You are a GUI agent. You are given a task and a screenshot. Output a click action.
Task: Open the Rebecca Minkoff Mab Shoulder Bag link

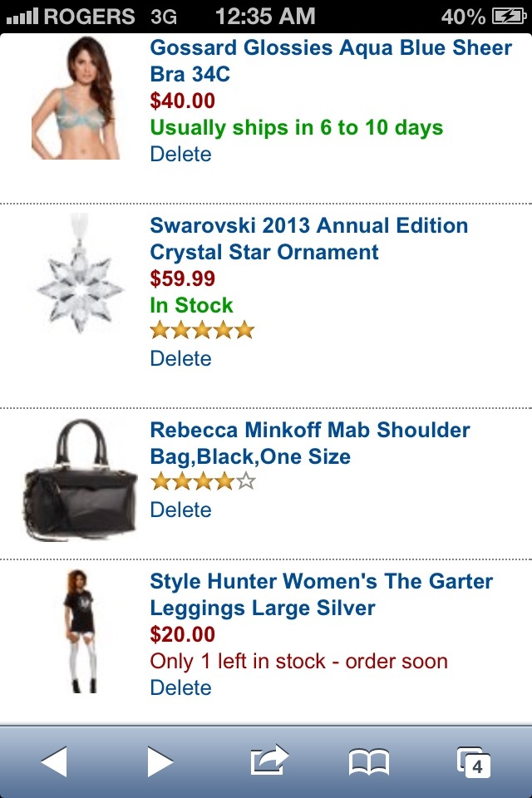pyautogui.click(x=309, y=443)
